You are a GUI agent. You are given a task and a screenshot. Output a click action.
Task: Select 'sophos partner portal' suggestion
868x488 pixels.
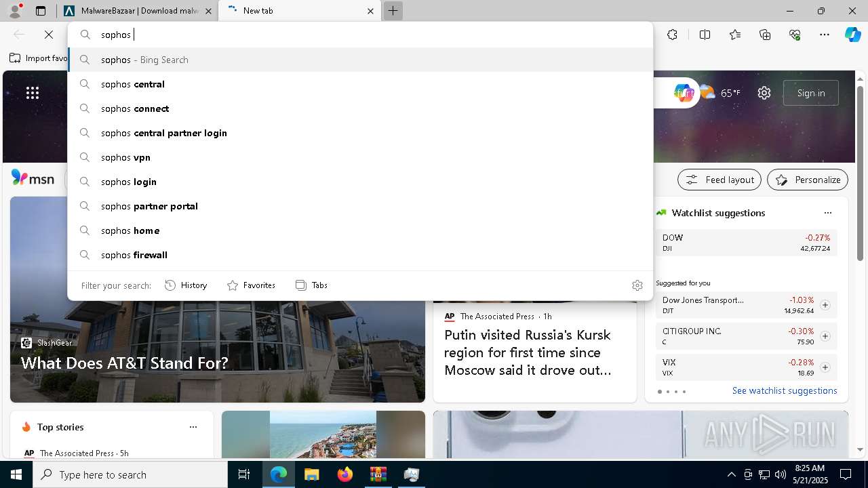pos(360,206)
